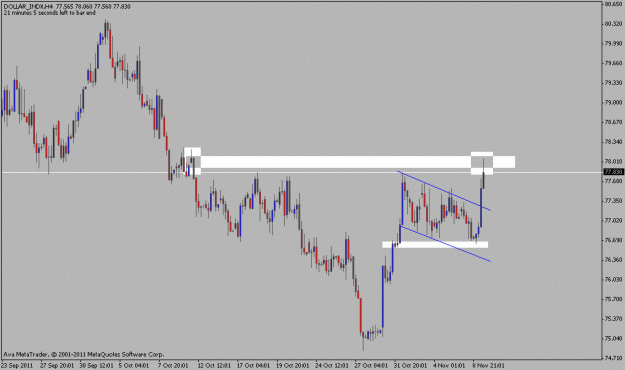Click the '24 Oct 12:01' time axis label

332,365
